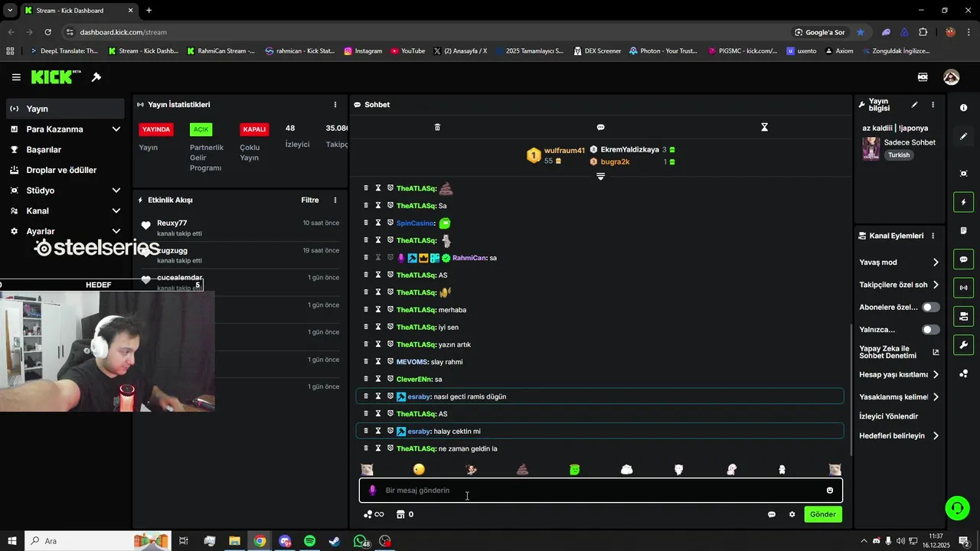Expand Stüdyo menu in sidebar

coord(65,191)
